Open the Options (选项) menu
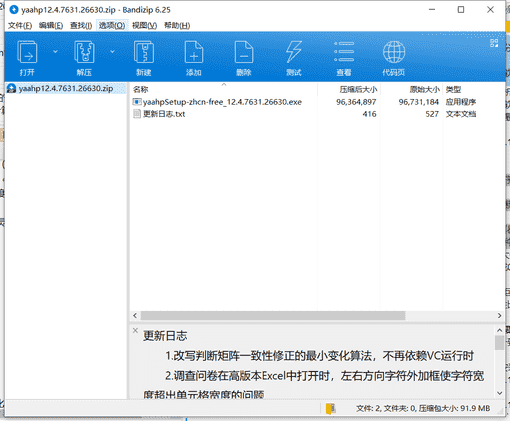Image resolution: width=510 pixels, height=421 pixels. point(112,25)
